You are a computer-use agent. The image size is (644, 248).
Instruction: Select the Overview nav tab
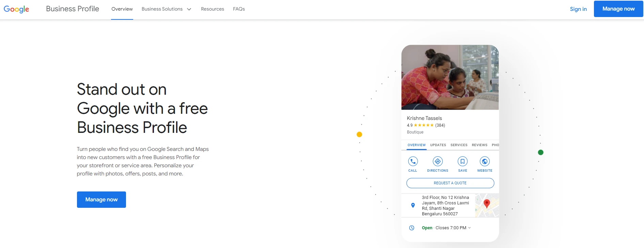(122, 9)
